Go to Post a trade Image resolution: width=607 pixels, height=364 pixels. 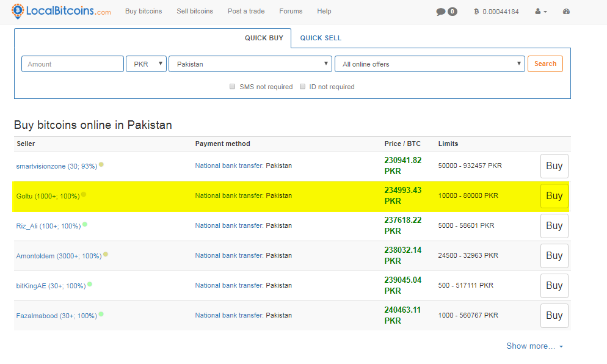[x=246, y=11]
